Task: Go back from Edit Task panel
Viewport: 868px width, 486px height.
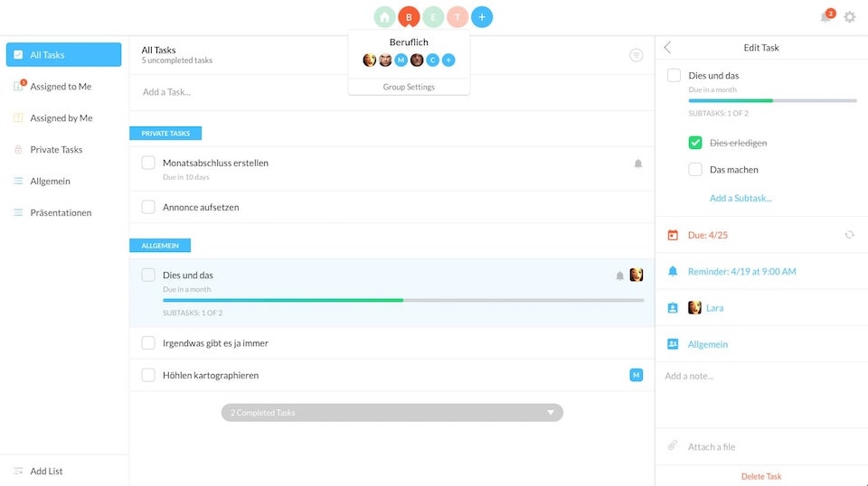Action: [667, 48]
